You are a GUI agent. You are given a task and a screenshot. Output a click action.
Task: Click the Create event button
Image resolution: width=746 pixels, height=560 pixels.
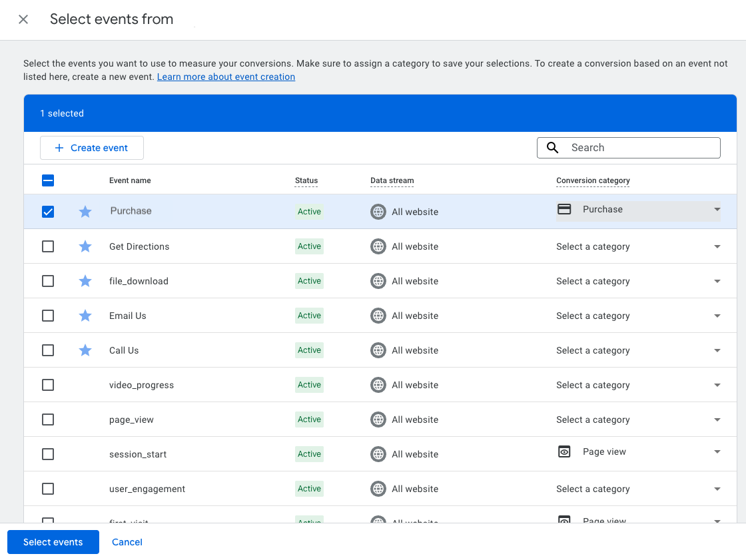tap(92, 148)
